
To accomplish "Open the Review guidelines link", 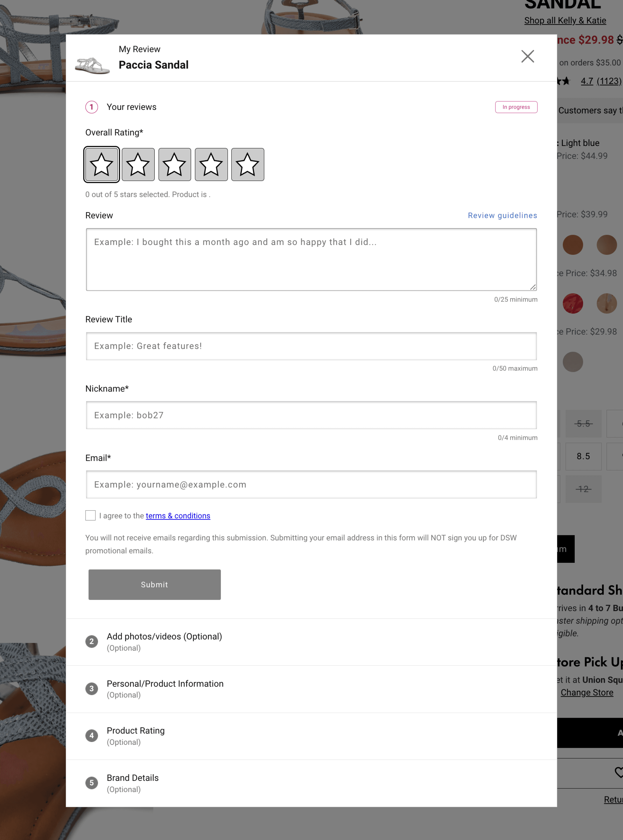I will [x=502, y=215].
